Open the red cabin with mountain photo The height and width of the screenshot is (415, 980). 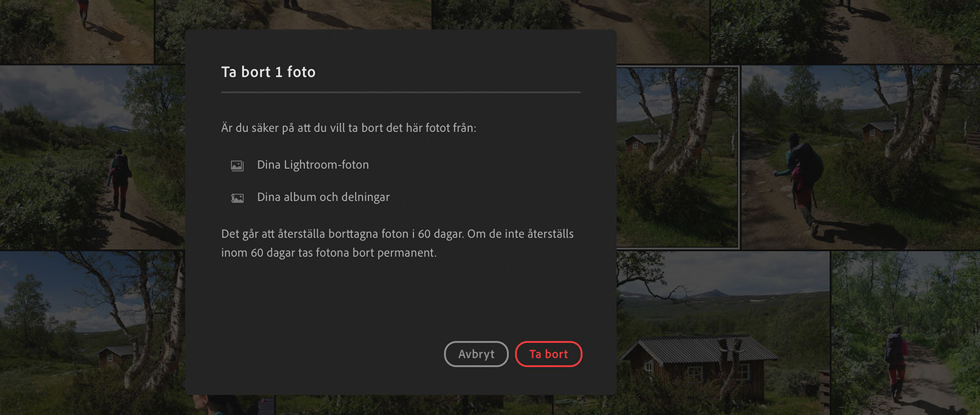point(723,333)
